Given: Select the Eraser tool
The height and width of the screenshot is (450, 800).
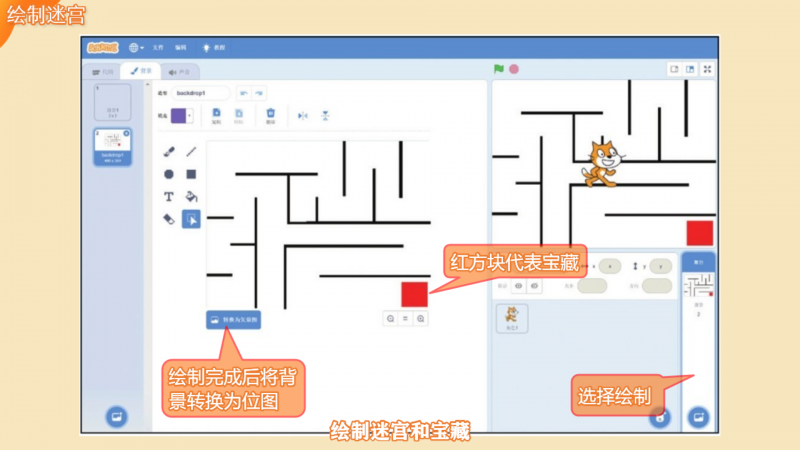Looking at the screenshot, I should coord(169,219).
